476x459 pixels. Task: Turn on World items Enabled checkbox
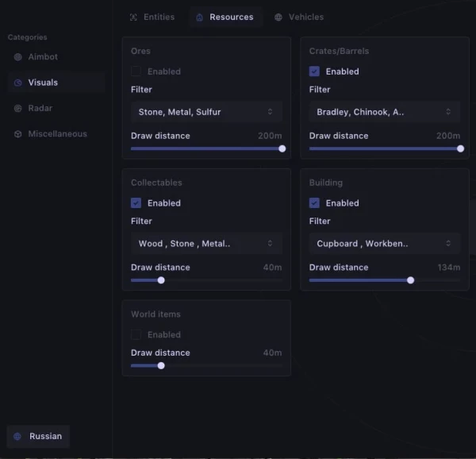[x=136, y=335]
